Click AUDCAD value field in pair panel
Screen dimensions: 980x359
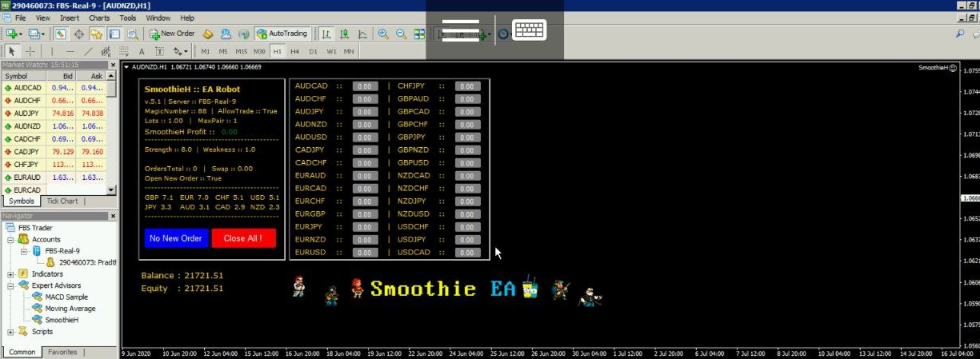click(366, 86)
